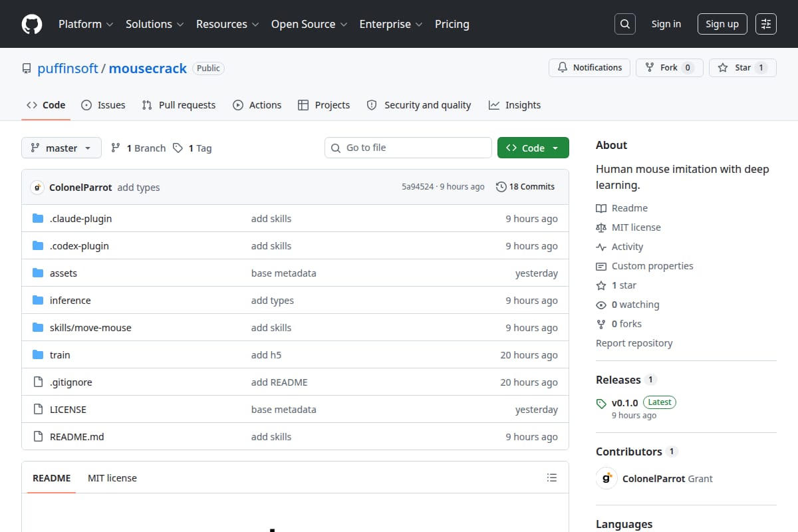Star the mousecrack repository
Screen dimensions: 798x532
pyautogui.click(x=743, y=68)
